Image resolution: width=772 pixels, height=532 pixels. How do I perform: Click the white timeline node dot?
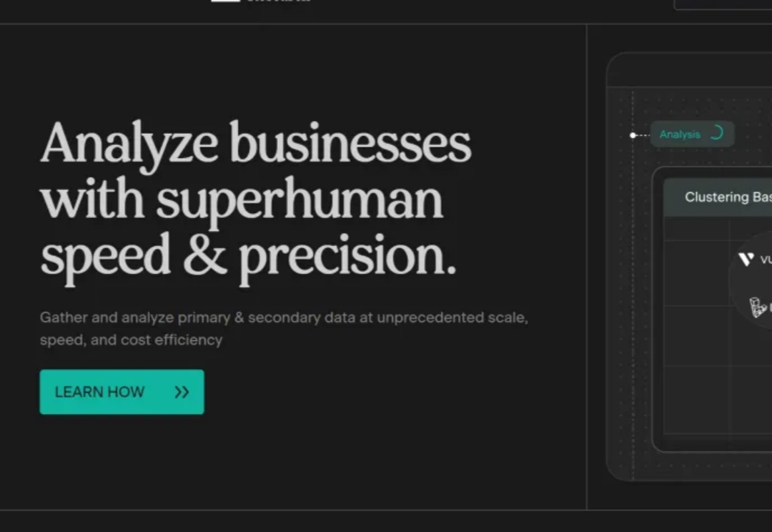point(633,135)
